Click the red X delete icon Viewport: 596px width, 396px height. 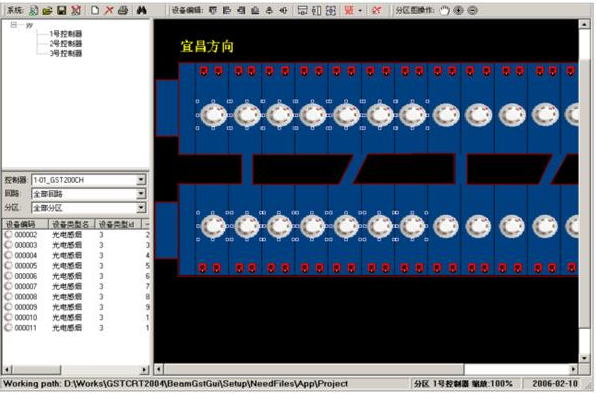coord(109,10)
